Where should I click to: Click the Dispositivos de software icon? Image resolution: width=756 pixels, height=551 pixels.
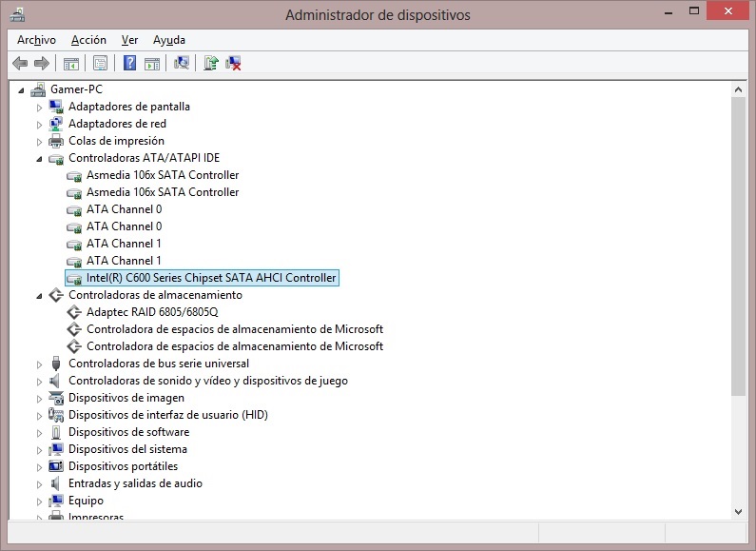point(56,432)
